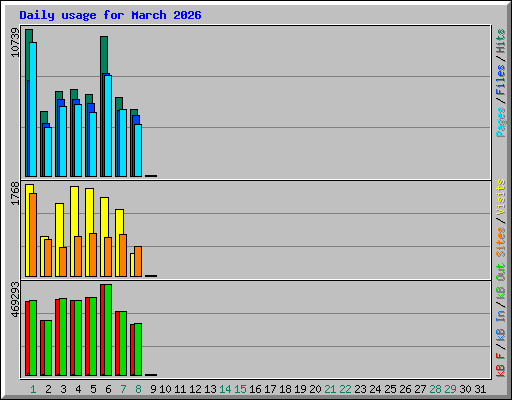Click day 5 on the date axis
This screenshot has height=400, width=512.
93,389
